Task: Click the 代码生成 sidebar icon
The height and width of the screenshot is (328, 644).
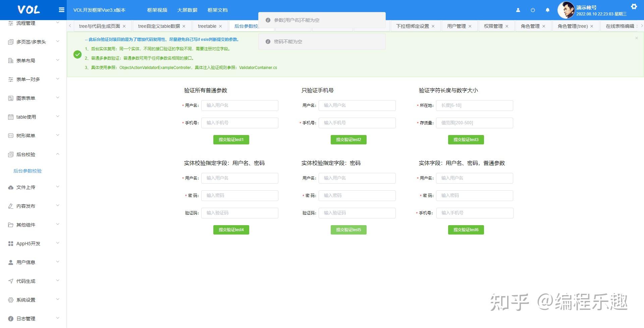Action: coord(10,281)
